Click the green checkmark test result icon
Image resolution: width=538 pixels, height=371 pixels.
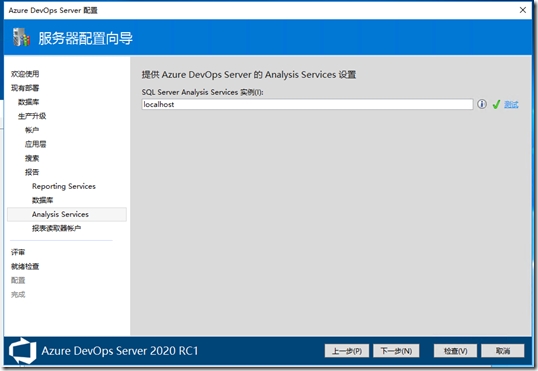(x=496, y=104)
